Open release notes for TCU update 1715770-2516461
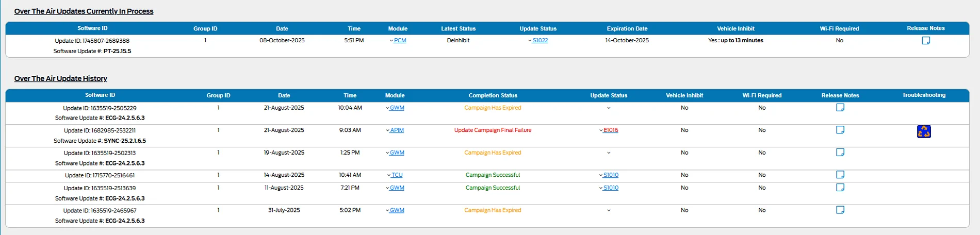Screen dimensions: 980x235 [x=840, y=175]
